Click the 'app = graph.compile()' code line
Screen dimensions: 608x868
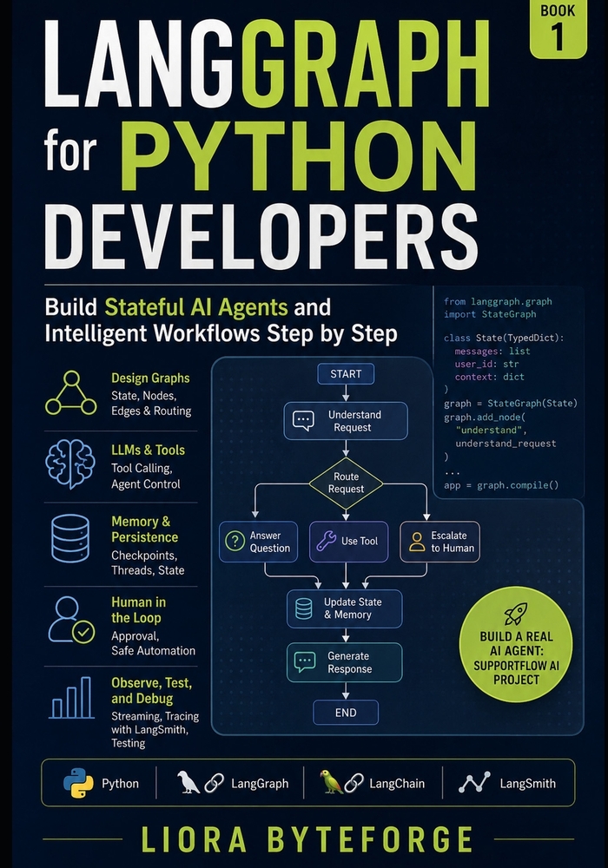501,485
